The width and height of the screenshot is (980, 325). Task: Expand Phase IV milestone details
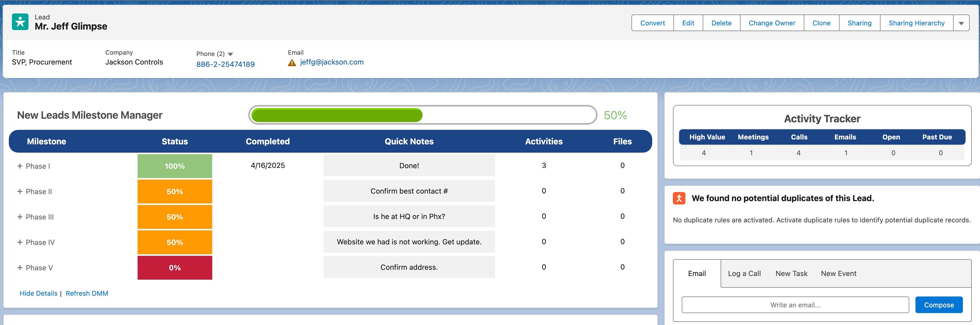[x=20, y=242]
